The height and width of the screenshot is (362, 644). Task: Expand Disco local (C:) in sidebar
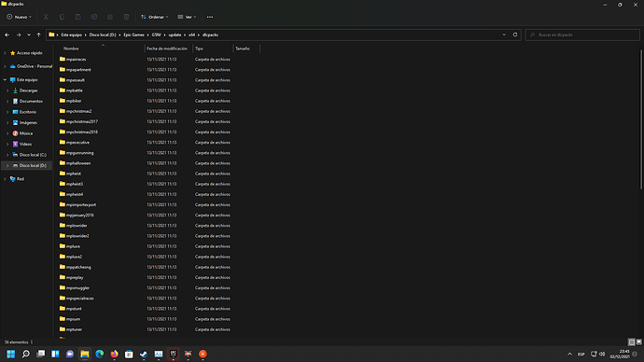coord(7,155)
